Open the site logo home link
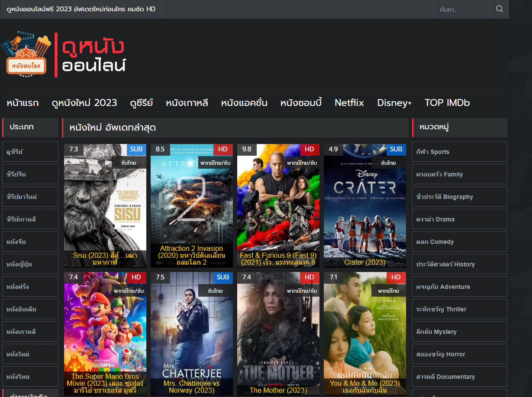 pos(63,54)
